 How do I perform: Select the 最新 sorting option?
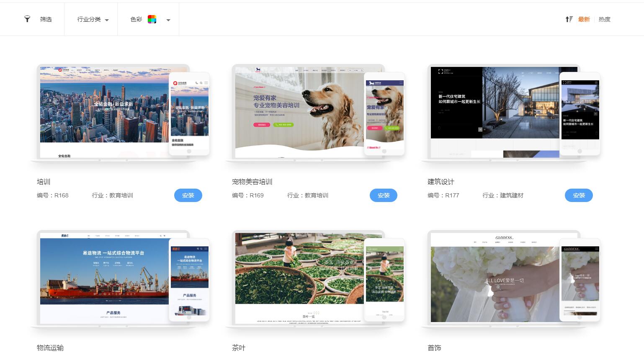click(x=584, y=19)
